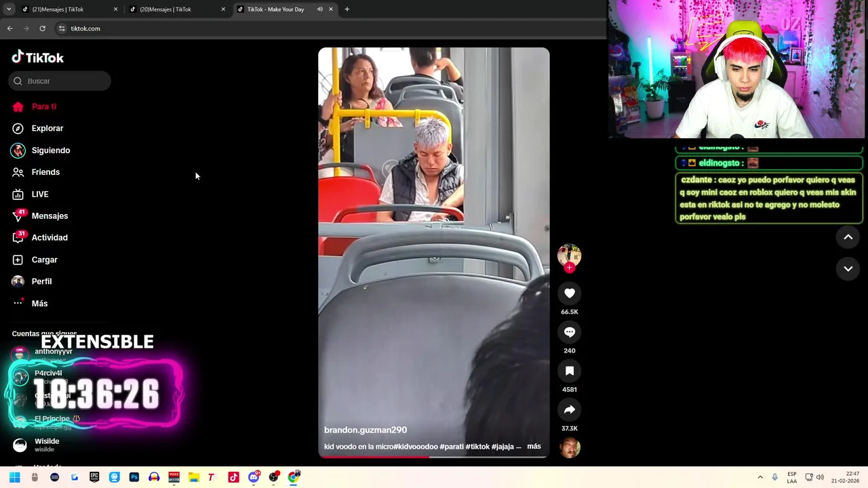This screenshot has height=488, width=868.
Task: Go to previous video with up chevron
Action: (x=848, y=237)
